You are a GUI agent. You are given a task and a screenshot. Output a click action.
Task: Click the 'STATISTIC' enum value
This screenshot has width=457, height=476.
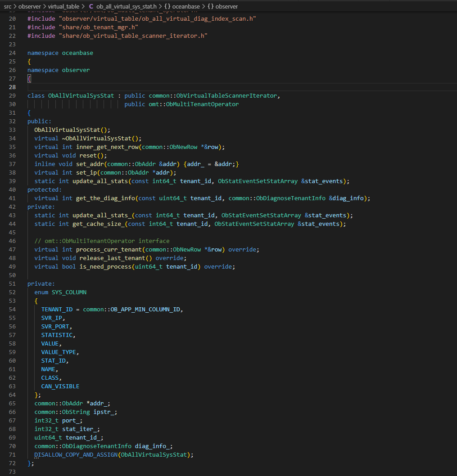click(x=57, y=335)
